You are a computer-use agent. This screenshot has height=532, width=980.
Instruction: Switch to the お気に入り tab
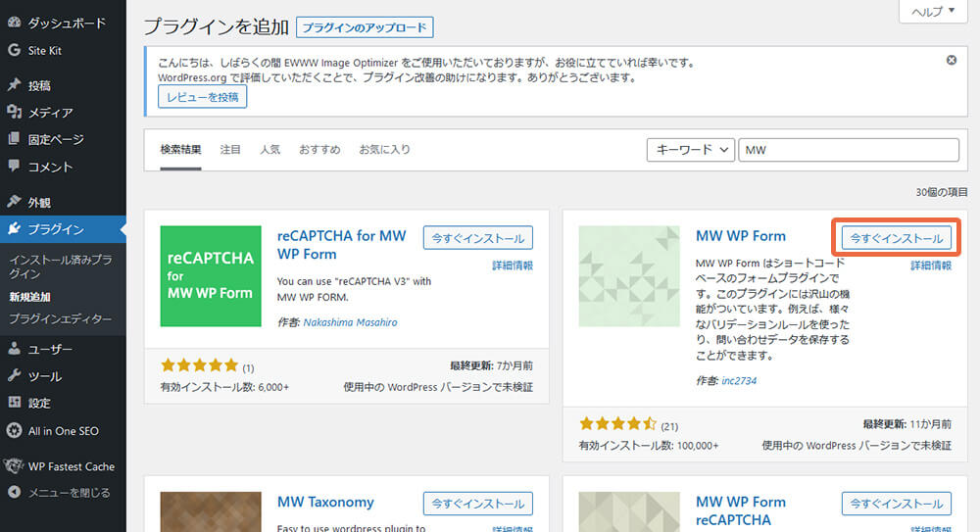pos(384,149)
